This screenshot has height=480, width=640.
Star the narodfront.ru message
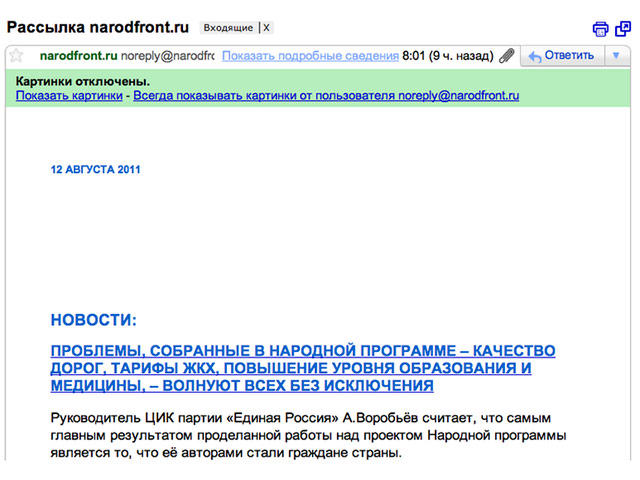(x=16, y=56)
